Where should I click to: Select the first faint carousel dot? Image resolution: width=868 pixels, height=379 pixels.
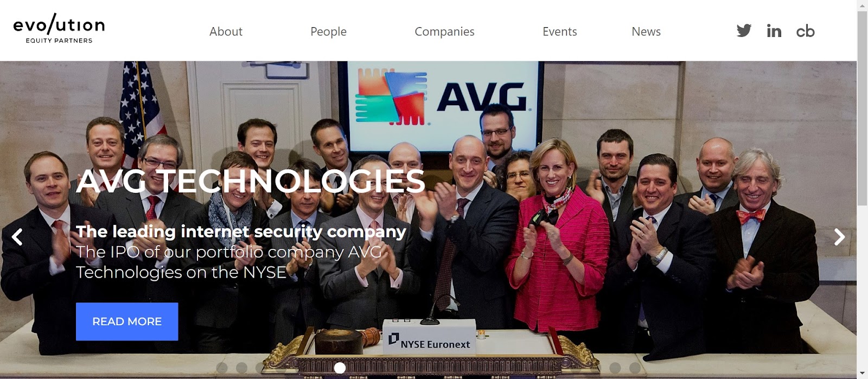click(x=222, y=368)
